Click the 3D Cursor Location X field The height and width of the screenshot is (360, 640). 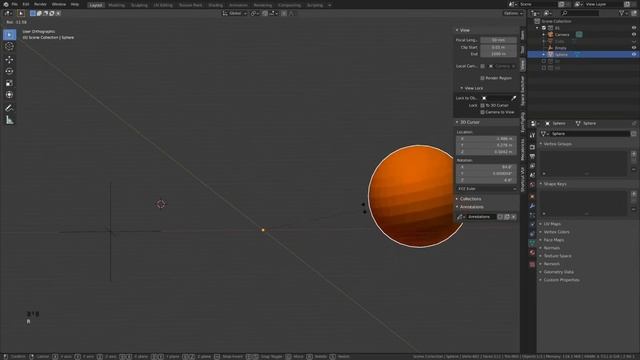tap(487, 139)
